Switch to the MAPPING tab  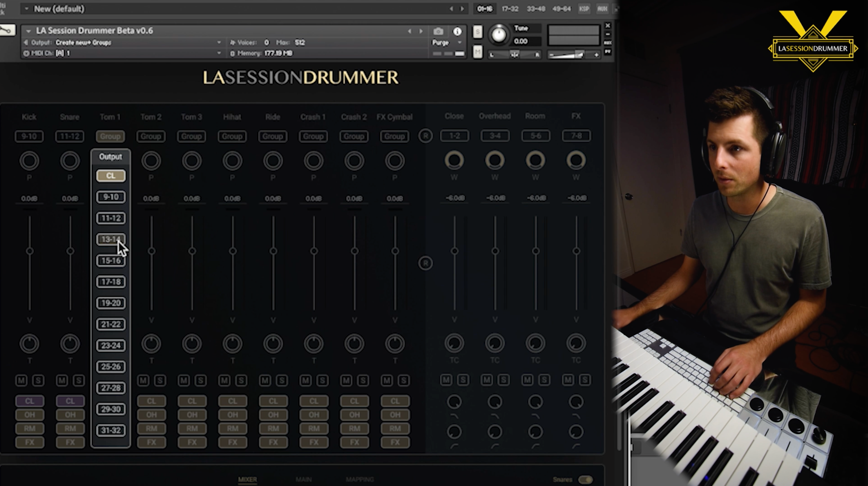(360, 479)
